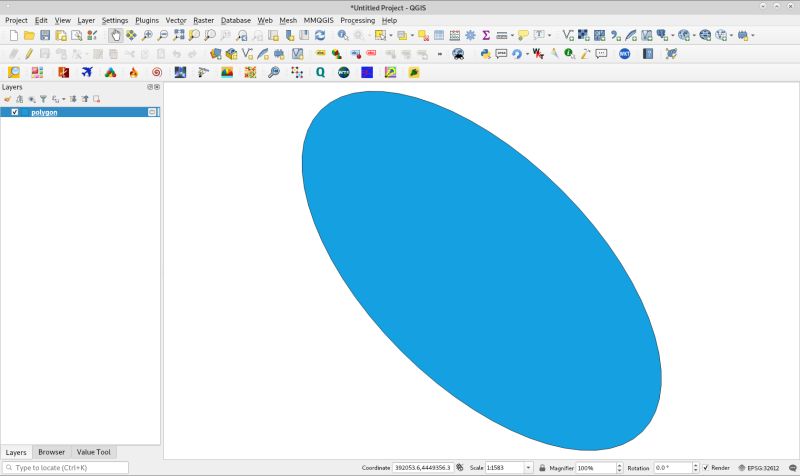The height and width of the screenshot is (476, 800).
Task: Click Collapse All in Layers panel
Action: coord(85,99)
